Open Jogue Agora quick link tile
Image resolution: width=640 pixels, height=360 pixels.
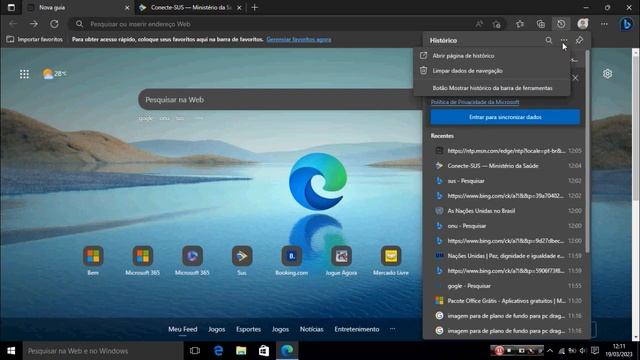pyautogui.click(x=341, y=261)
